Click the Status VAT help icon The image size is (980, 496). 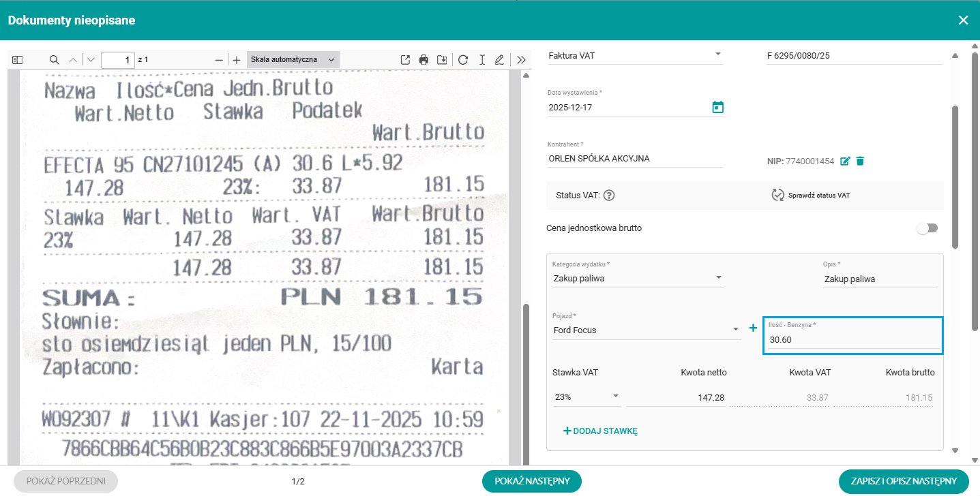pyautogui.click(x=610, y=196)
